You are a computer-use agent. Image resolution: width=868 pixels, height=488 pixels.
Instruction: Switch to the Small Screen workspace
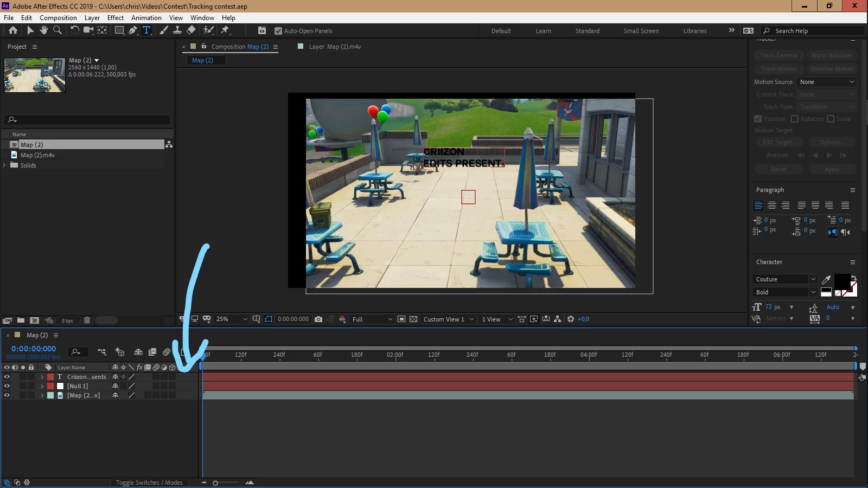[641, 31]
